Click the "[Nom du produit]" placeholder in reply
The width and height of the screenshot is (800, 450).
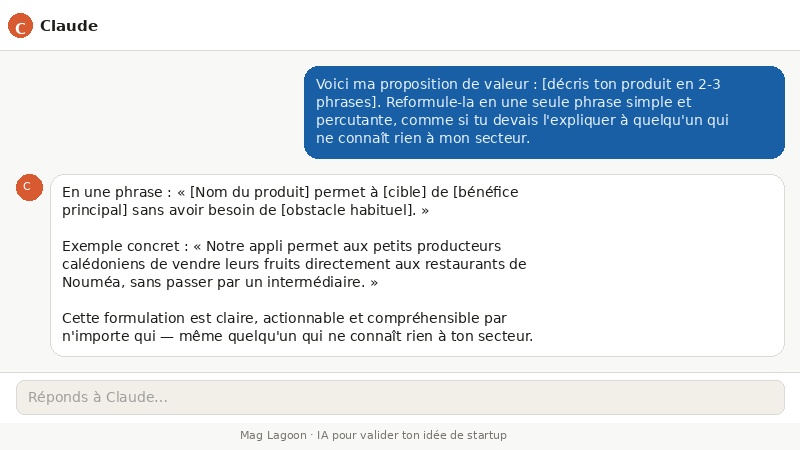249,192
